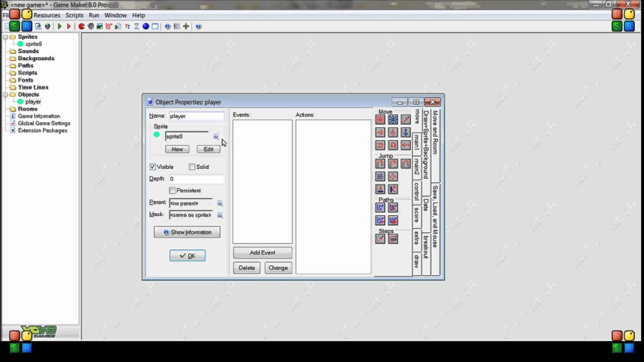Viewport: 644px width, 362px height.
Task: Enable the Persistent checkbox
Action: pos(172,191)
